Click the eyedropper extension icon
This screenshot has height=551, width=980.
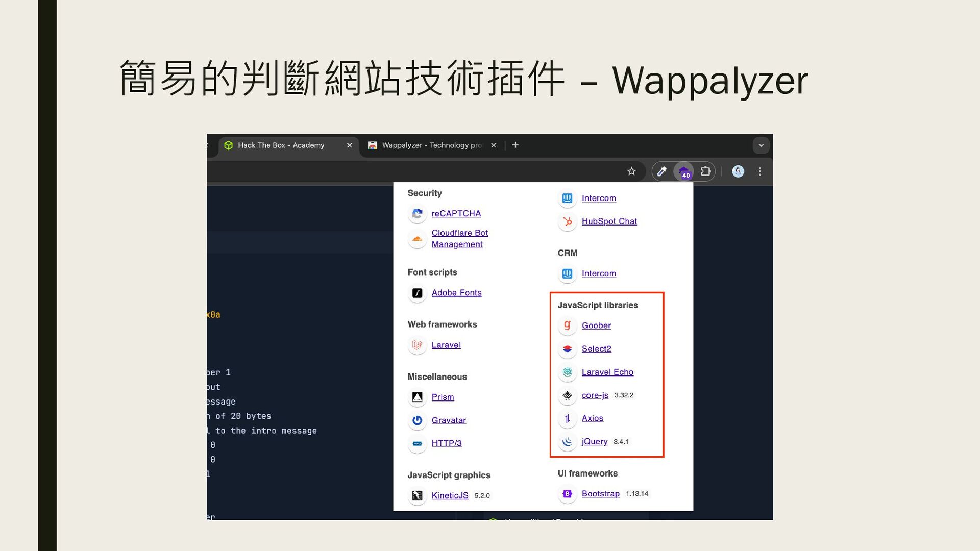coord(662,171)
